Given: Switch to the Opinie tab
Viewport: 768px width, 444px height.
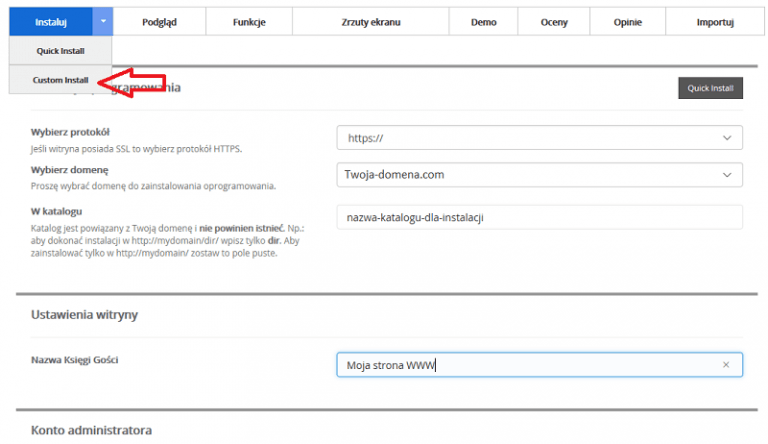Looking at the screenshot, I should [628, 22].
